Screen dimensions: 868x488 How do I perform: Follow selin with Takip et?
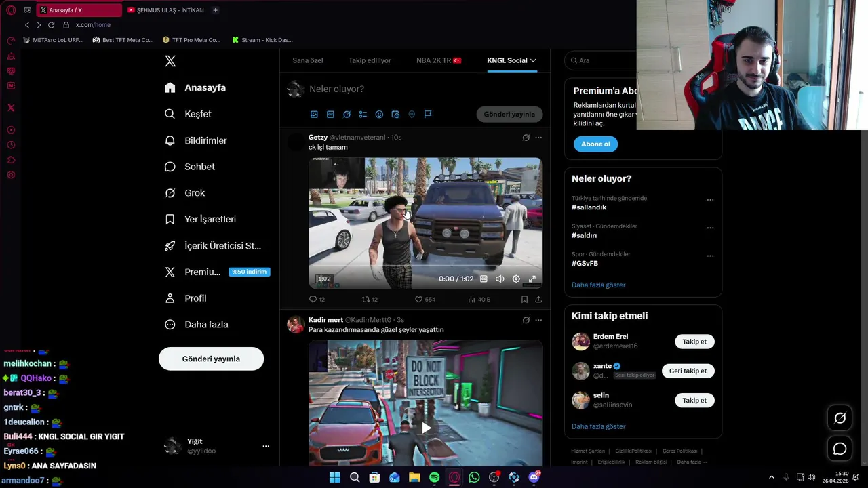(694, 400)
